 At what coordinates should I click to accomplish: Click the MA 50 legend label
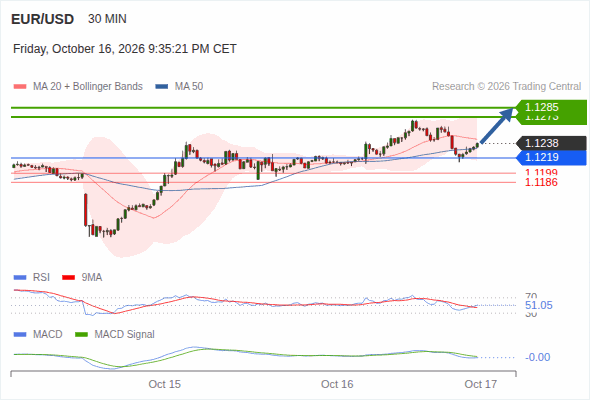click(189, 87)
